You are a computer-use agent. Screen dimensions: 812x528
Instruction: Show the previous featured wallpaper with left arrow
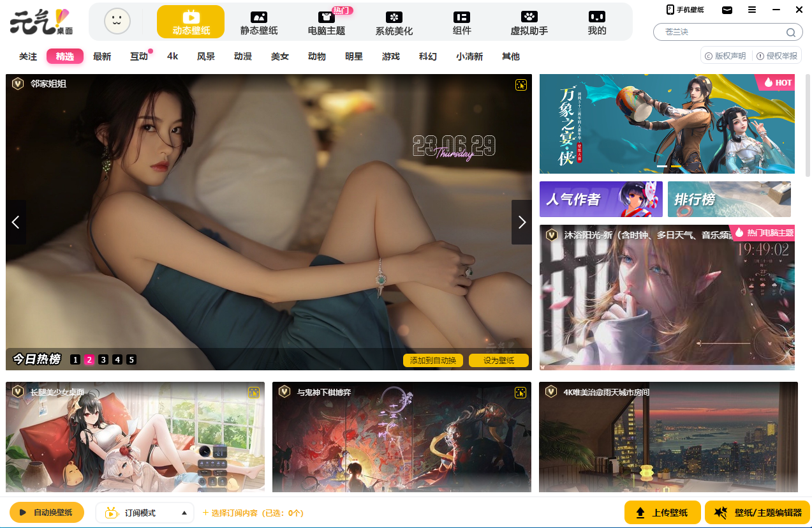pos(16,222)
